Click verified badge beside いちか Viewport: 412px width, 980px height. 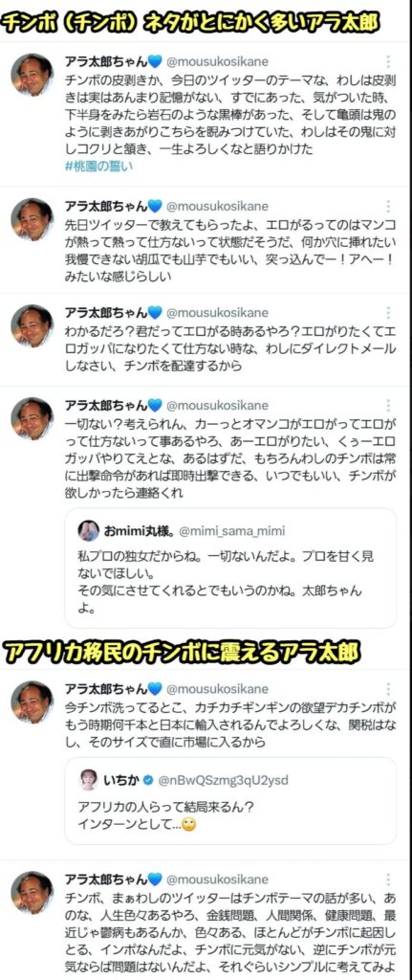[x=148, y=781]
